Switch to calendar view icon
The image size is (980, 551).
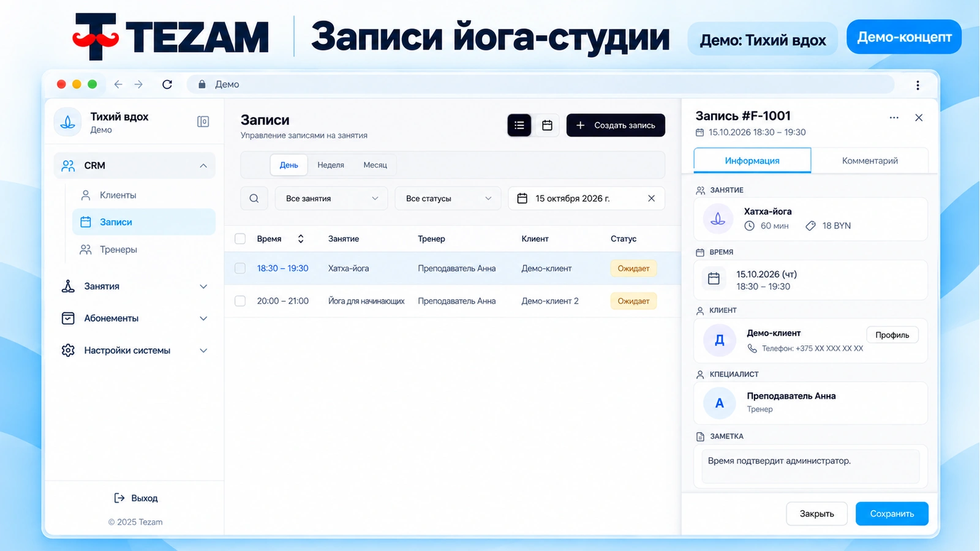(x=547, y=126)
